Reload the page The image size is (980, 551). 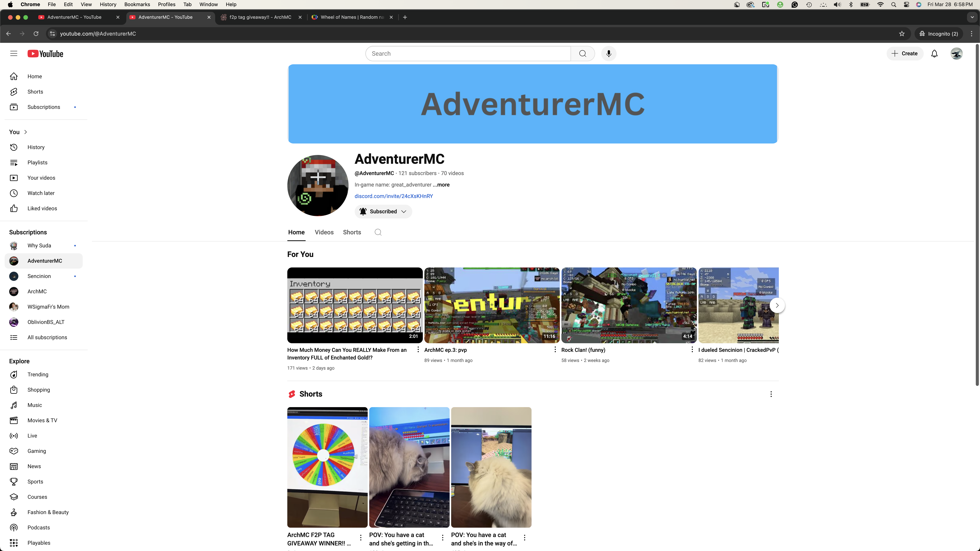coord(36,33)
